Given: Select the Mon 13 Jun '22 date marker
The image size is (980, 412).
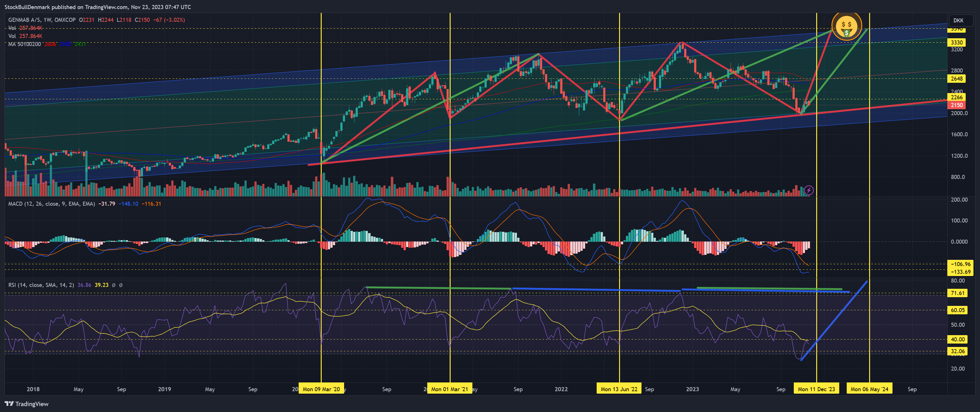Looking at the screenshot, I should [619, 389].
